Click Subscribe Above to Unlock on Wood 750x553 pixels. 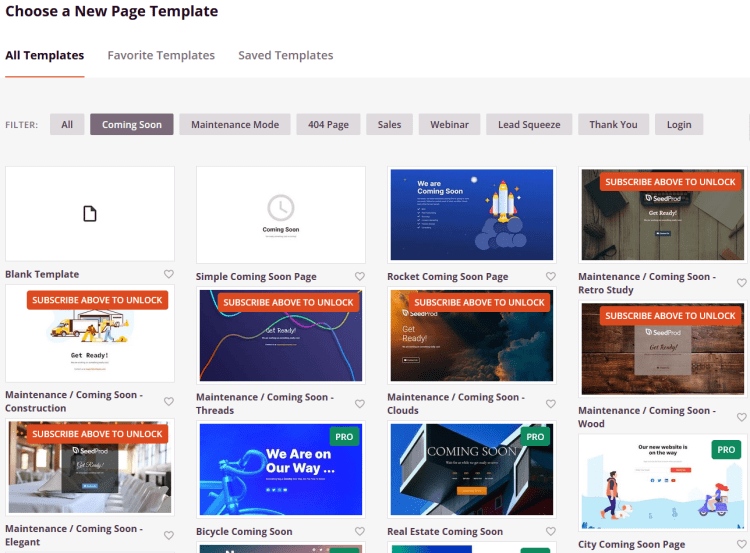(670, 316)
